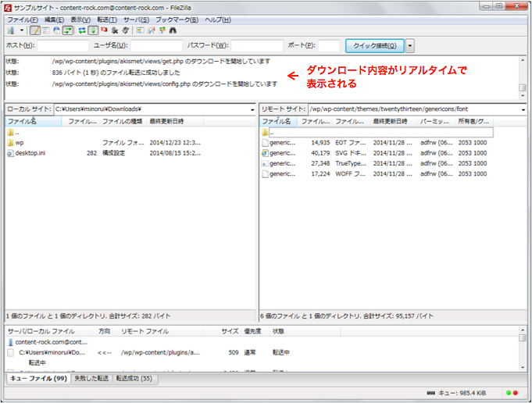This screenshot has width=532, height=403.
Task: Toggle the transfer queue display
Action: click(x=68, y=30)
